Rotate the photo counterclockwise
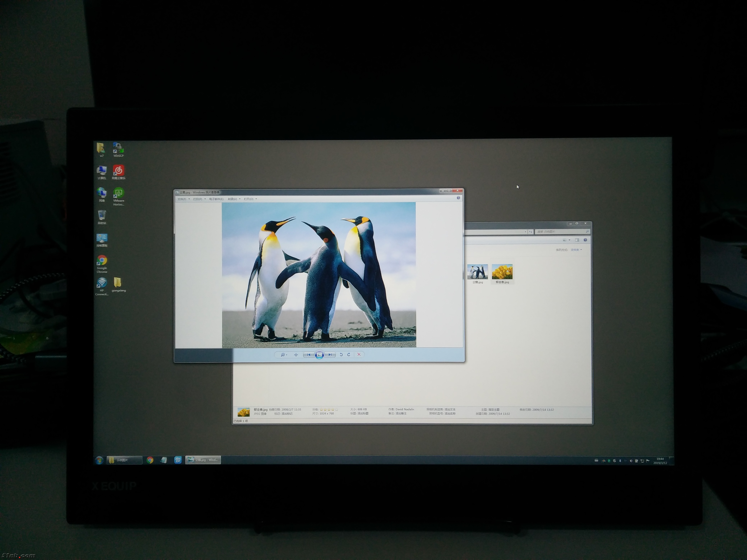 (x=341, y=354)
